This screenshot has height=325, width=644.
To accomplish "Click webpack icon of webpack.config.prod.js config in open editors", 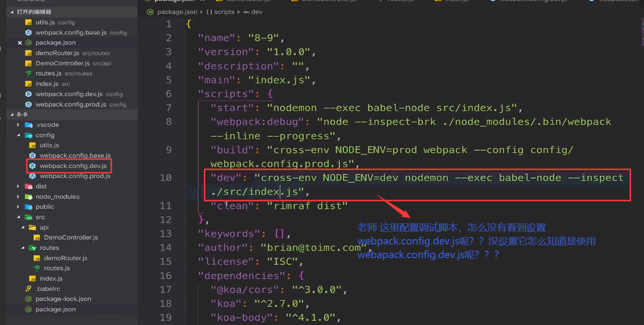I will tap(28, 104).
